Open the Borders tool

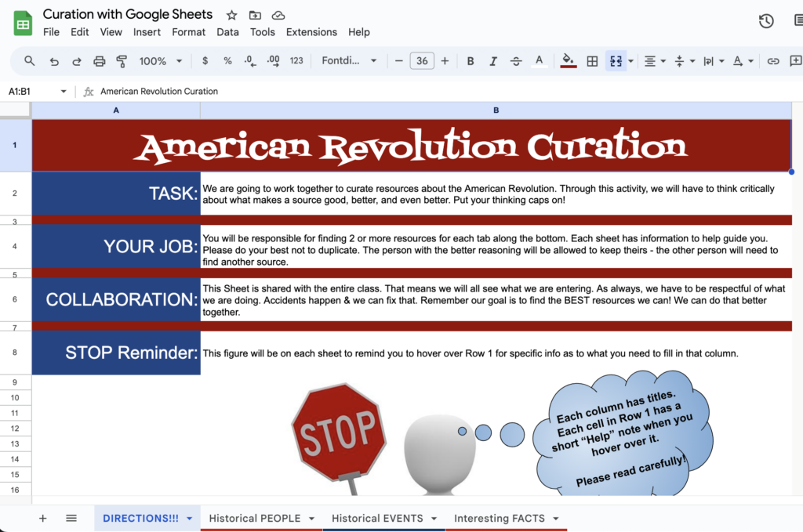point(592,60)
